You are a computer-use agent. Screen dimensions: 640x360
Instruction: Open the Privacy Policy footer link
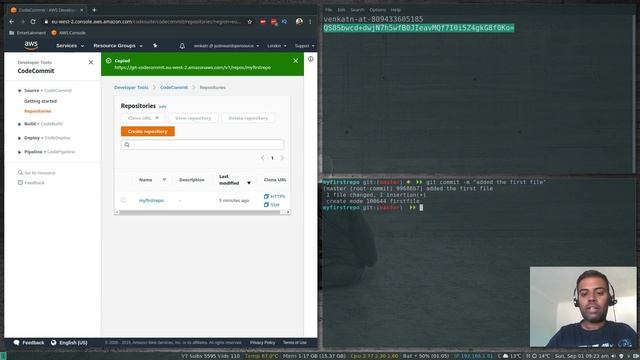(x=262, y=343)
